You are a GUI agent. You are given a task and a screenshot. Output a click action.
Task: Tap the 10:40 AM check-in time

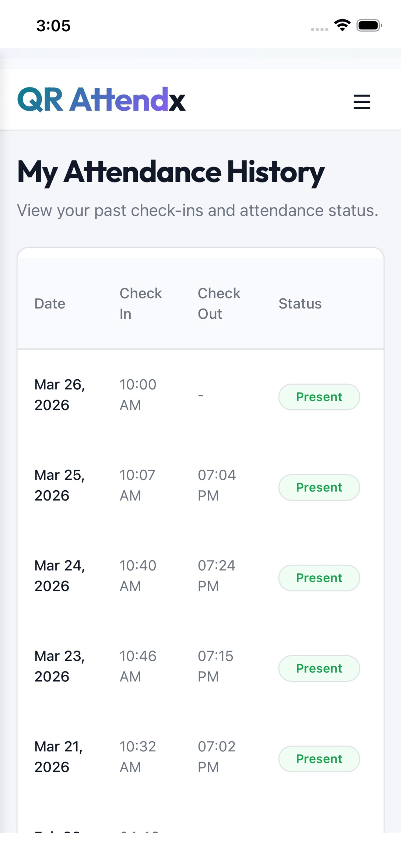point(138,576)
